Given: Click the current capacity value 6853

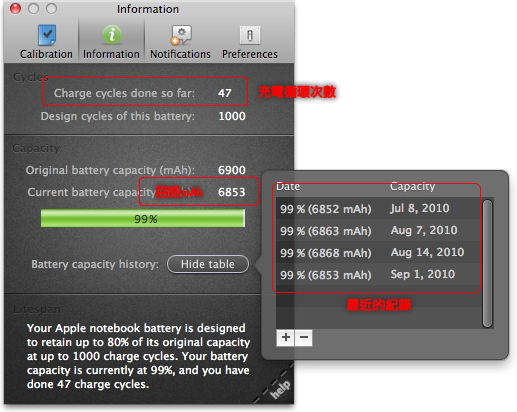Looking at the screenshot, I should tap(232, 192).
